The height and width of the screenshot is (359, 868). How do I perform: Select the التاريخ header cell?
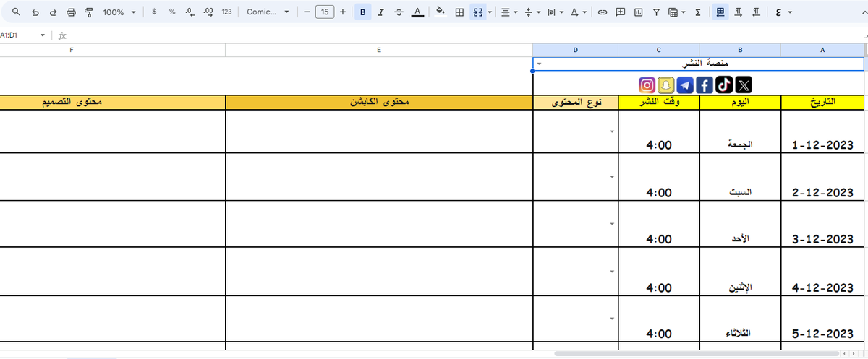tap(822, 102)
